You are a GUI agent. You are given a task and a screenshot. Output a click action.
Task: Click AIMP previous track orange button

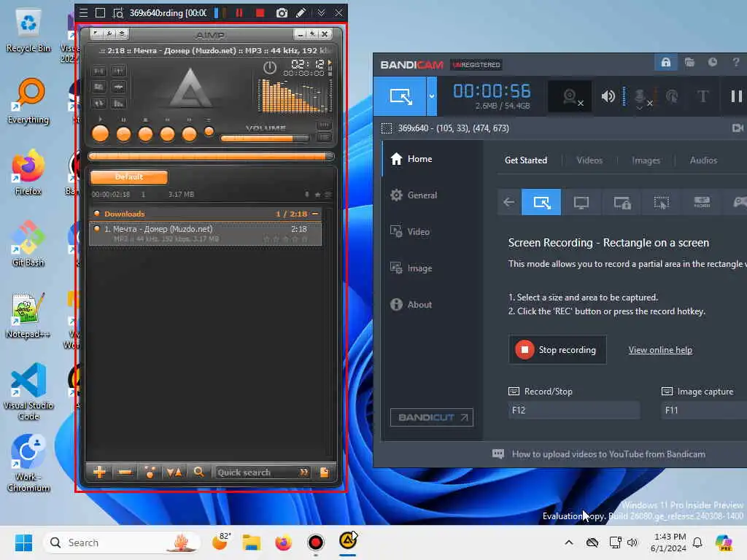click(x=167, y=134)
